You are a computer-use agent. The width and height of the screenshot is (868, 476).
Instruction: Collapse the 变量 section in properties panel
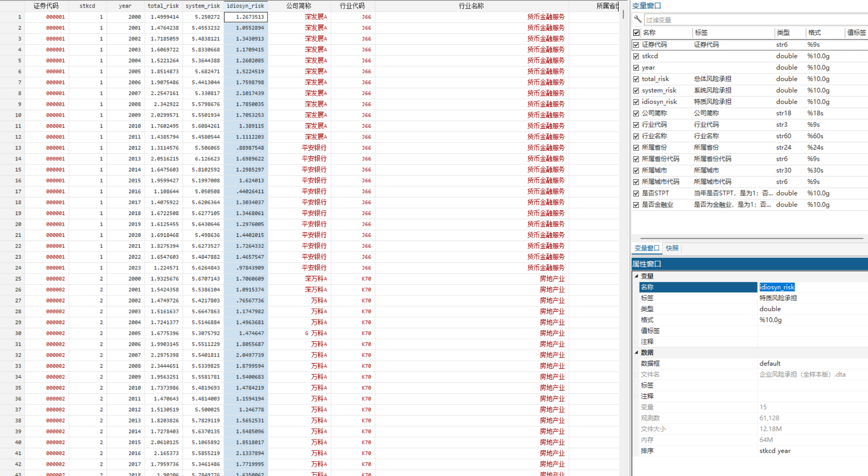[637, 276]
